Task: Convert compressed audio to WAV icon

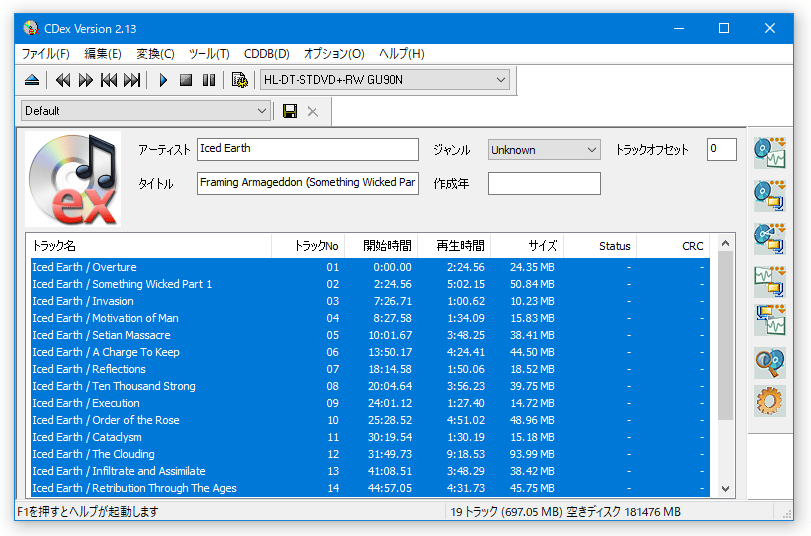Action: tap(770, 320)
